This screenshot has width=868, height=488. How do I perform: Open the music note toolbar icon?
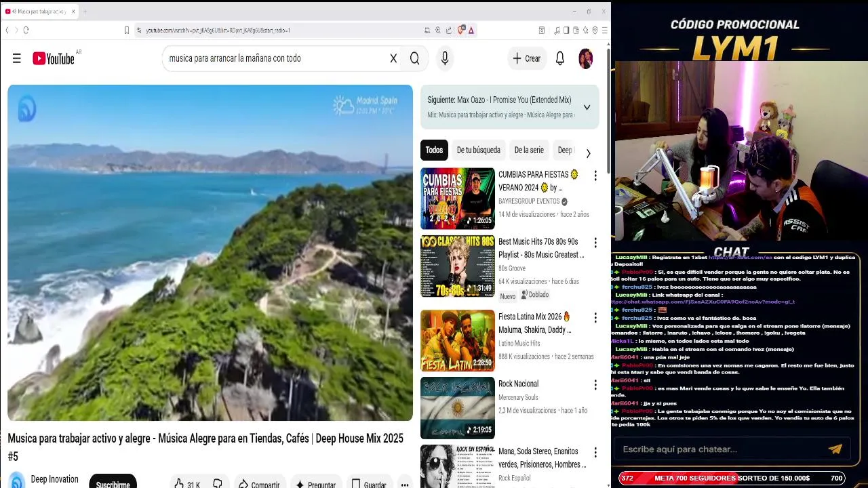[557, 30]
